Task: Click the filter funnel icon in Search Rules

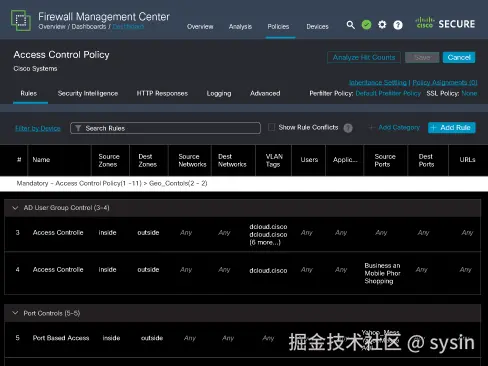Action: click(78, 128)
